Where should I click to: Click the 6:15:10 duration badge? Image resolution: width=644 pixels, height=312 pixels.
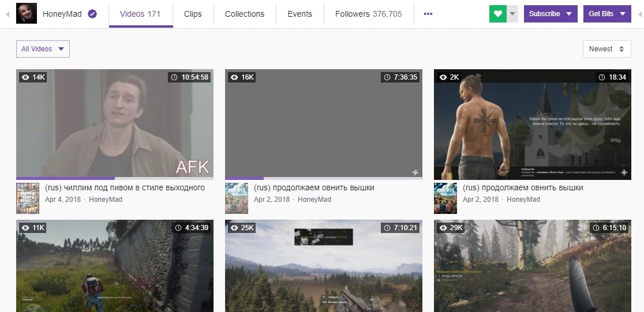pyautogui.click(x=609, y=228)
